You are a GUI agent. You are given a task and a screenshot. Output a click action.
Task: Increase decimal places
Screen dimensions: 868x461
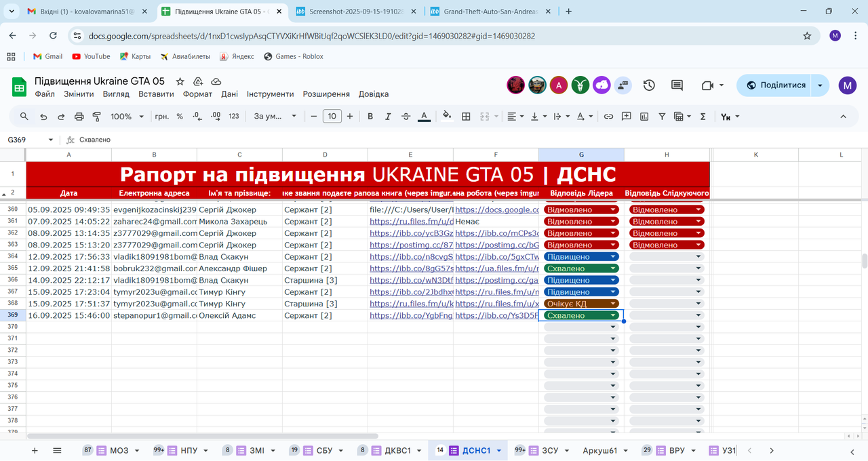pyautogui.click(x=216, y=117)
